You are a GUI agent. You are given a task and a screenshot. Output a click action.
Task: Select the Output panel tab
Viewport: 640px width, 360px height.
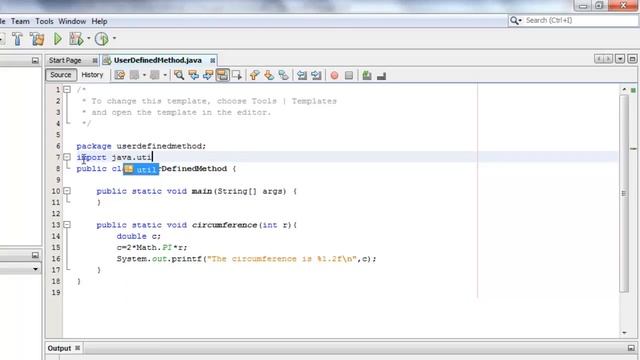point(59,348)
